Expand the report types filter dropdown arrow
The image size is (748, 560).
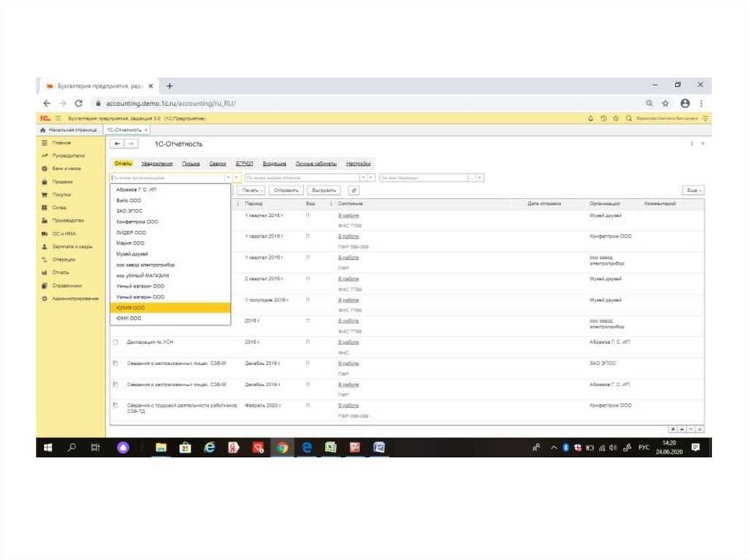[363, 177]
